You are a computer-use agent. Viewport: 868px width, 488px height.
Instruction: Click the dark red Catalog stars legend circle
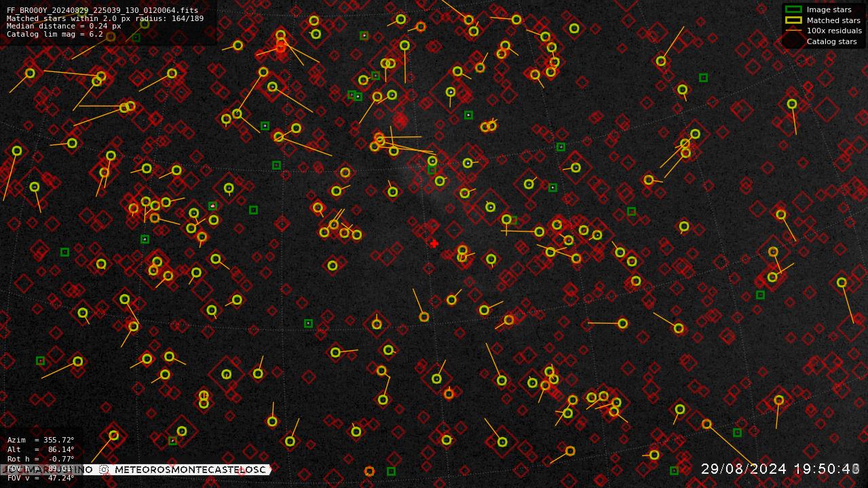793,41
